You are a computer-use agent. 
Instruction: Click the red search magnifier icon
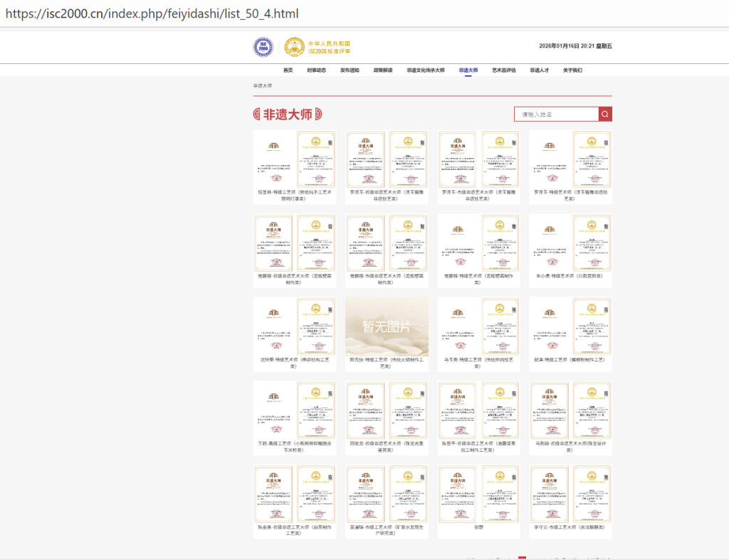tap(605, 114)
